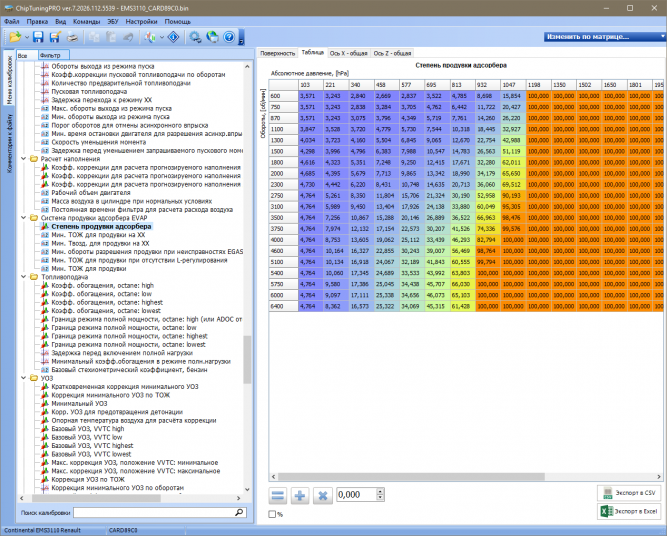Screen dimensions: 667x536
Task: Toggle the % percent checkbox
Action: (x=272, y=514)
